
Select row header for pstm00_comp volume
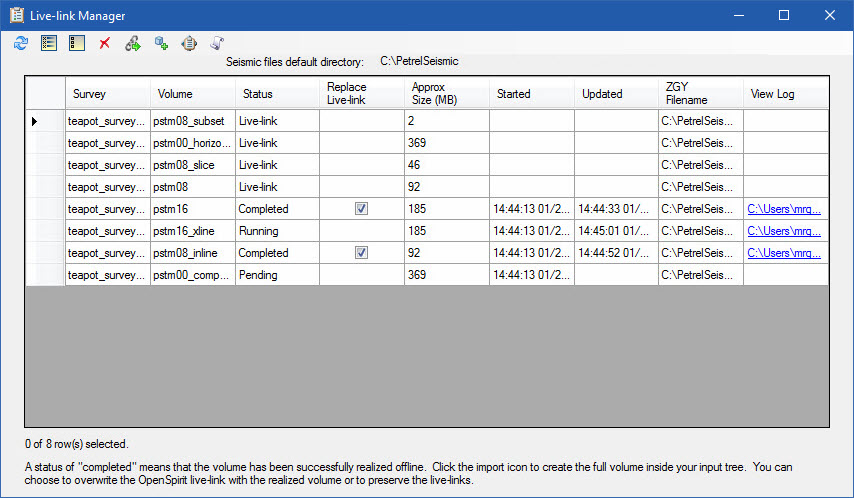[x=45, y=275]
